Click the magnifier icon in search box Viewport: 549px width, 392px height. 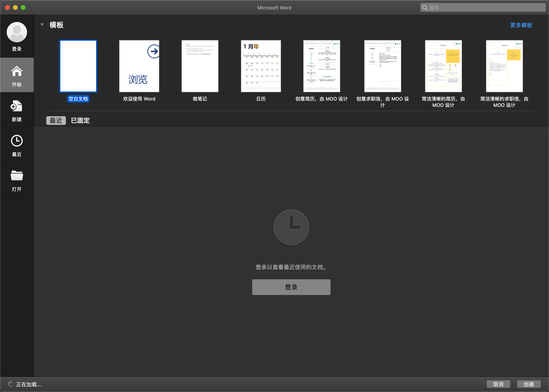425,8
